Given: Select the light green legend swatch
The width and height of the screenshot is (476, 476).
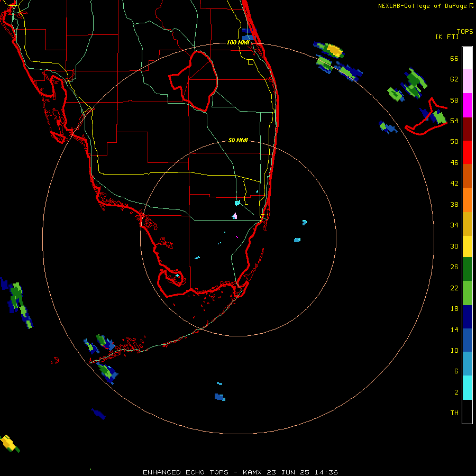Looking at the screenshot, I should (x=467, y=293).
